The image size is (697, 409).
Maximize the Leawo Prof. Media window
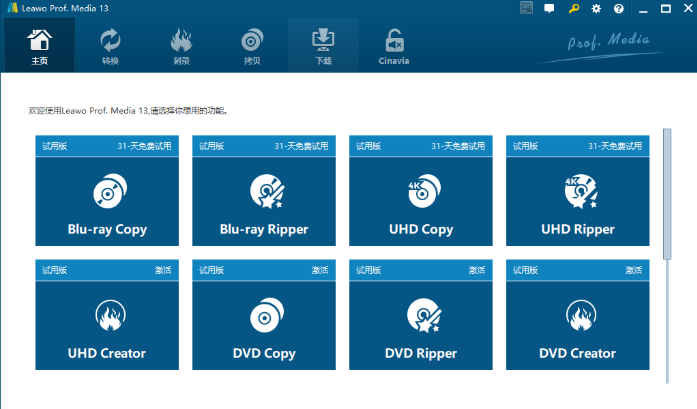coord(666,8)
